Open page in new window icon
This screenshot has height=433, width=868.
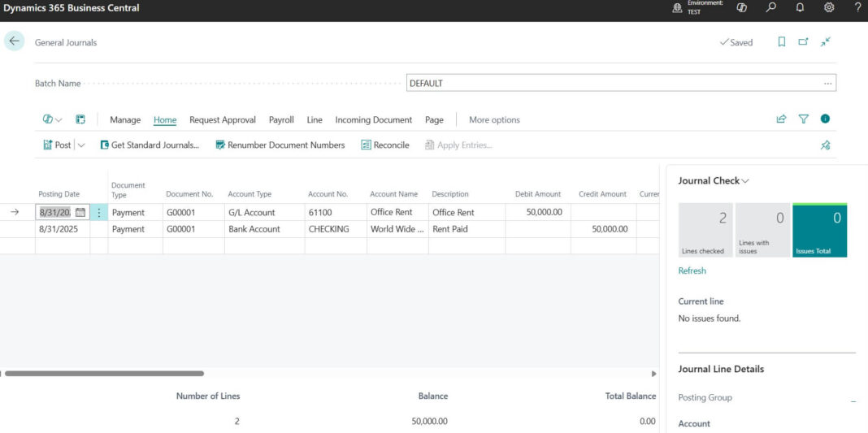click(803, 42)
